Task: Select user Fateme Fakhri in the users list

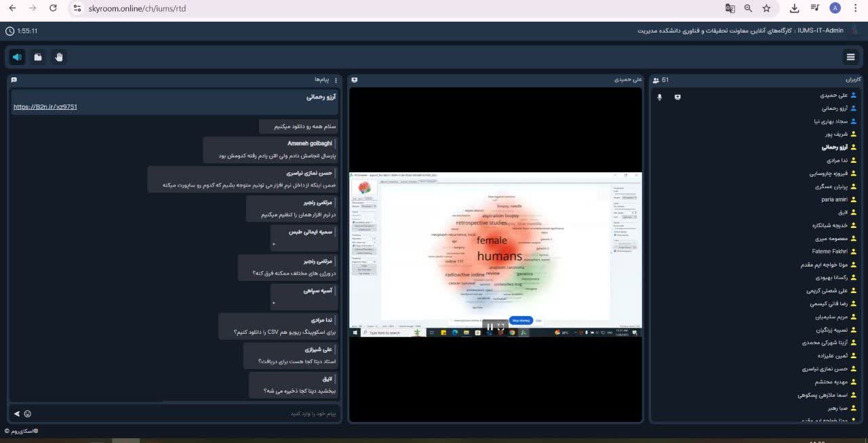Action: coord(829,251)
